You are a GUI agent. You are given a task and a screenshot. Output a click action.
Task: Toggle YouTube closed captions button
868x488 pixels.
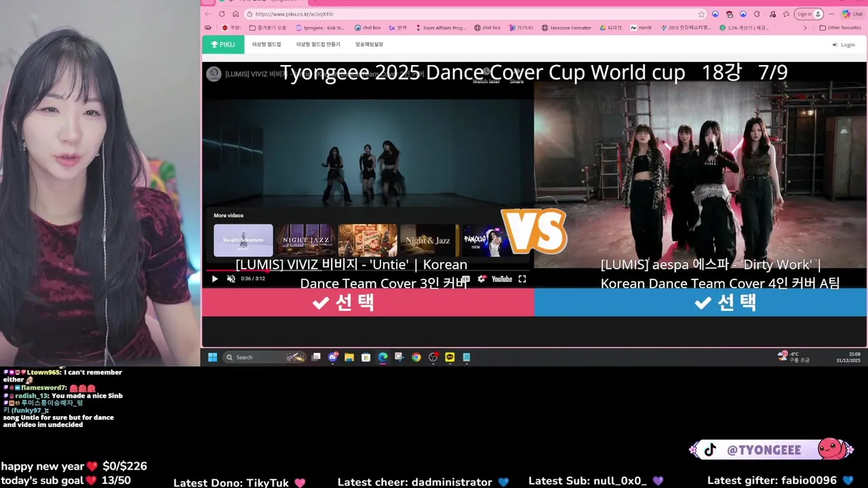[x=466, y=279]
